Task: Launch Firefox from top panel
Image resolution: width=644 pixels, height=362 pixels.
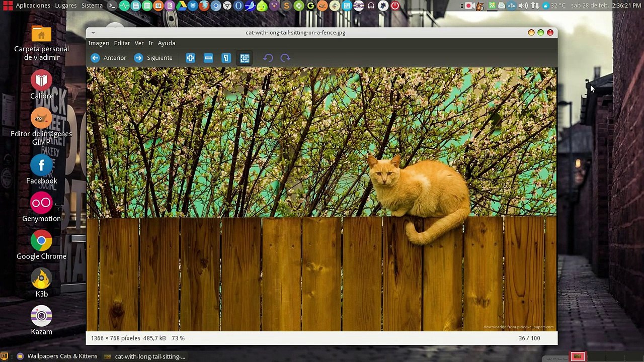Action: (x=204, y=6)
